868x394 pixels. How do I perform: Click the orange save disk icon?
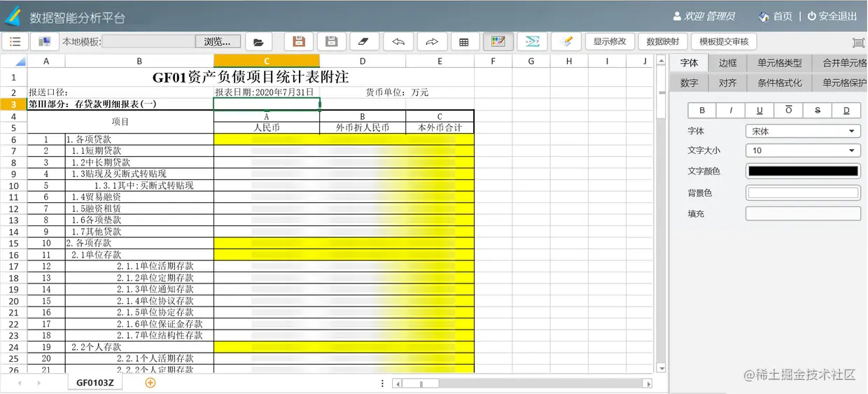click(299, 42)
